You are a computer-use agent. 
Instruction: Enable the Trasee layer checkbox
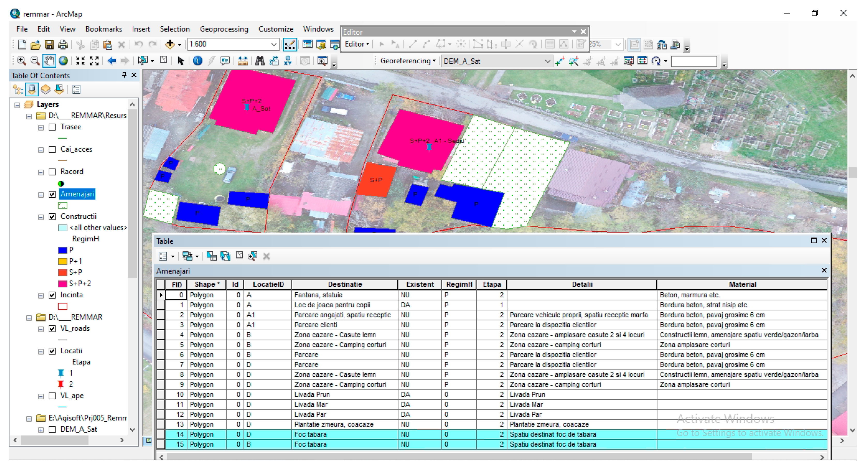tap(52, 127)
